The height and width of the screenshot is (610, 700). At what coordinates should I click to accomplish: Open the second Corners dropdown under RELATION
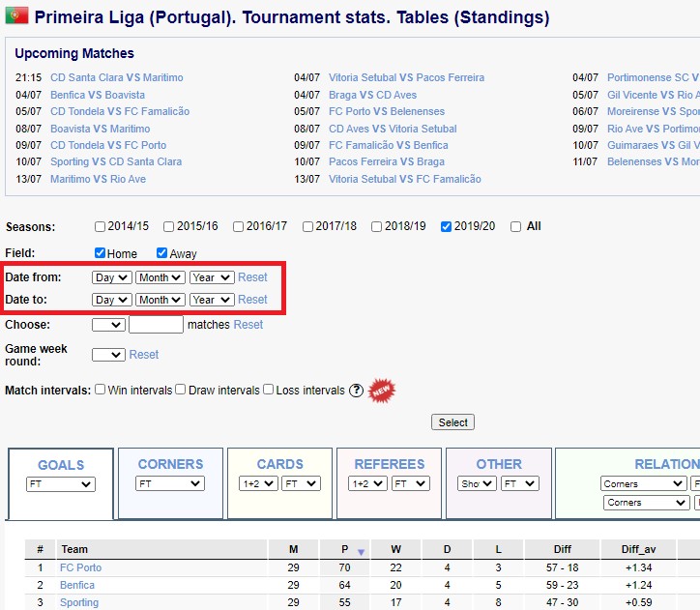point(646,503)
